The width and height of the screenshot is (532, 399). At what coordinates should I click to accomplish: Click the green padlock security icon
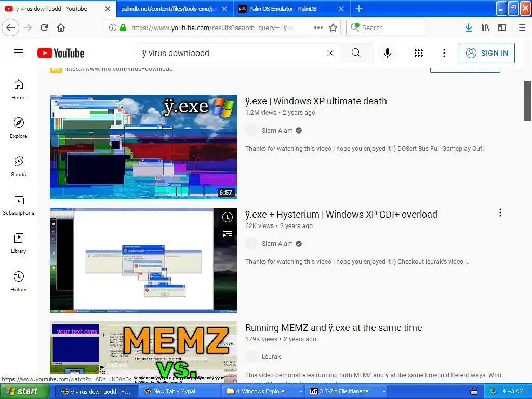tap(123, 28)
